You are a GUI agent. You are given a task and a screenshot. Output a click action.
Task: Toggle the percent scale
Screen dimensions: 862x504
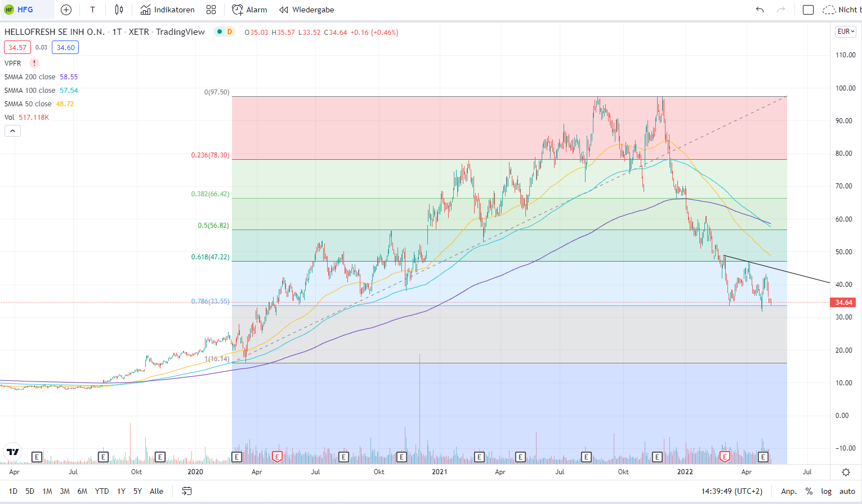(x=809, y=491)
